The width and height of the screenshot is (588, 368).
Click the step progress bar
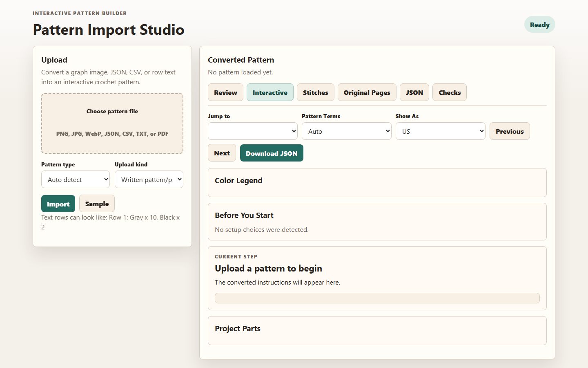tap(377, 298)
